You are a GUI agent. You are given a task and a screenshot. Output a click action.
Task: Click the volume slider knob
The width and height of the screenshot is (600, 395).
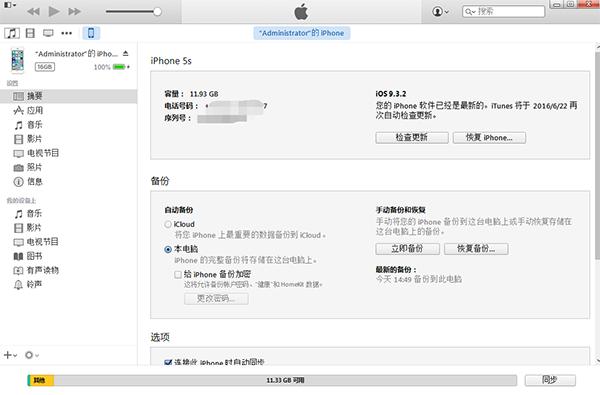(x=157, y=11)
